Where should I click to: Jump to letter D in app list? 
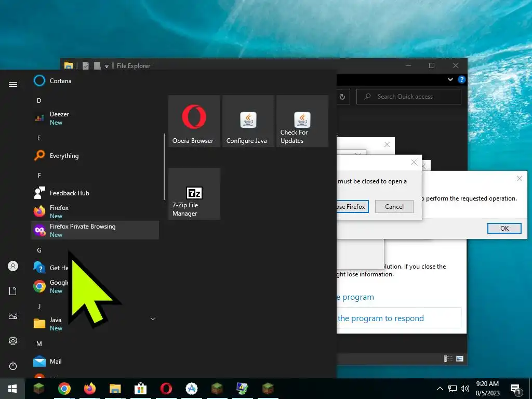coord(39,100)
